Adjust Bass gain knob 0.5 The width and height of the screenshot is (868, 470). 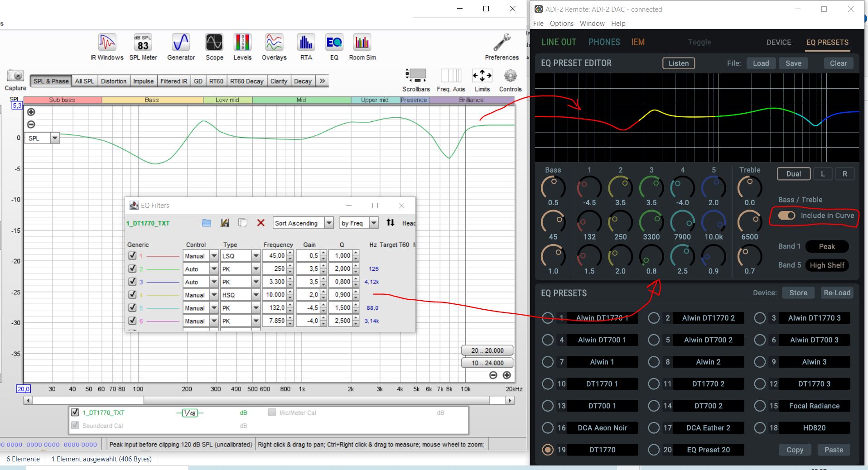(x=553, y=187)
